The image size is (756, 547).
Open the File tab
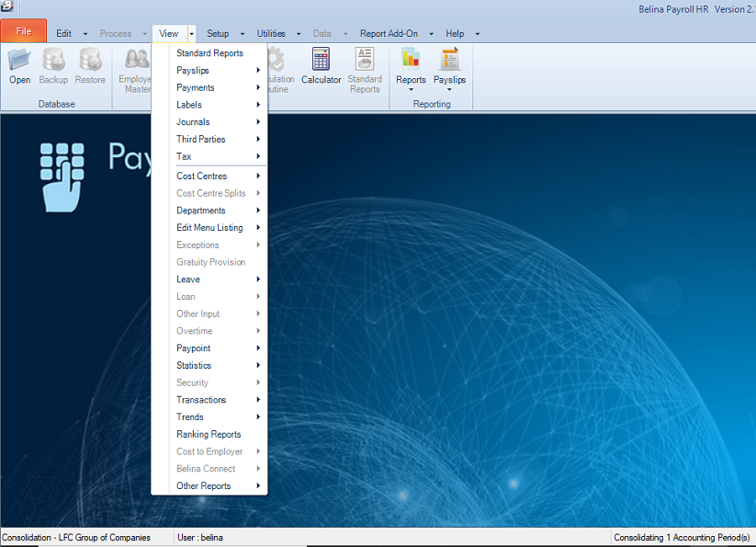click(x=24, y=31)
